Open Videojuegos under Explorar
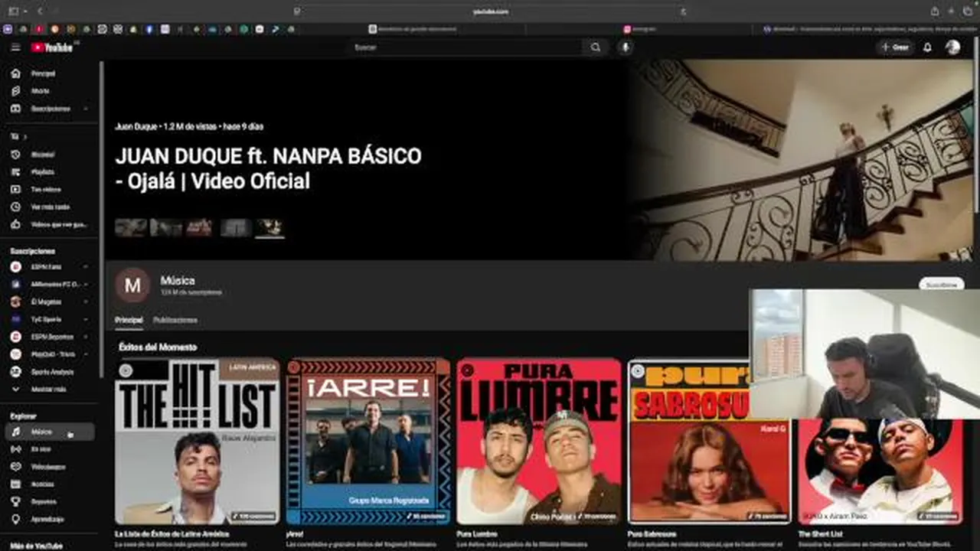The width and height of the screenshot is (980, 551). (50, 467)
